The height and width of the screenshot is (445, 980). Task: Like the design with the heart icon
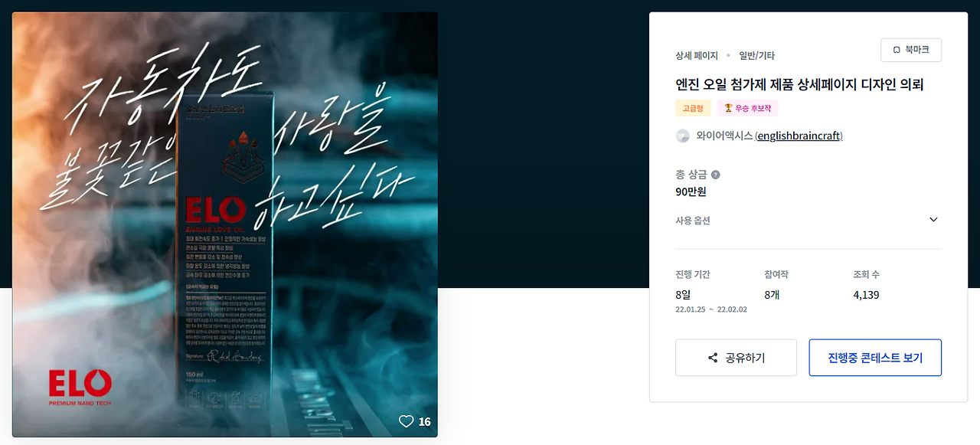point(407,421)
